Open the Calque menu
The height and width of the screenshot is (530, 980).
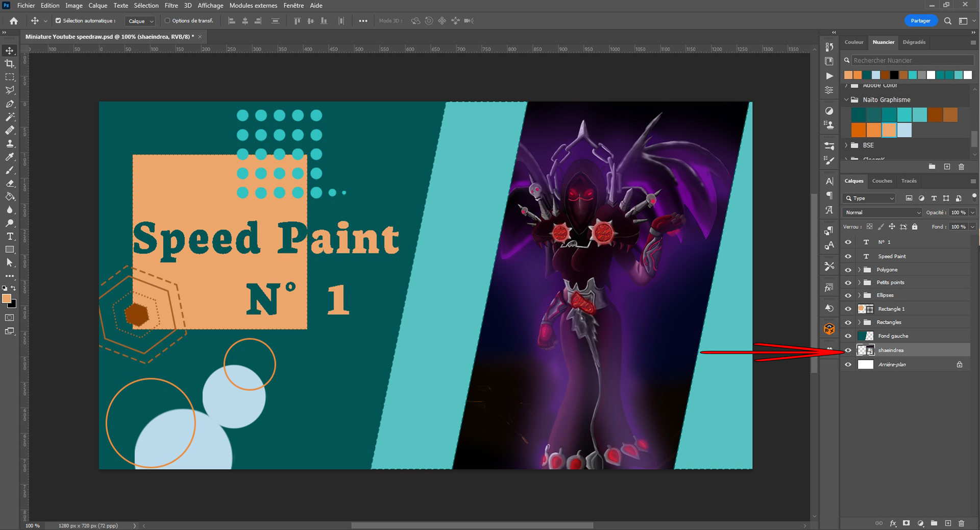[x=98, y=6]
